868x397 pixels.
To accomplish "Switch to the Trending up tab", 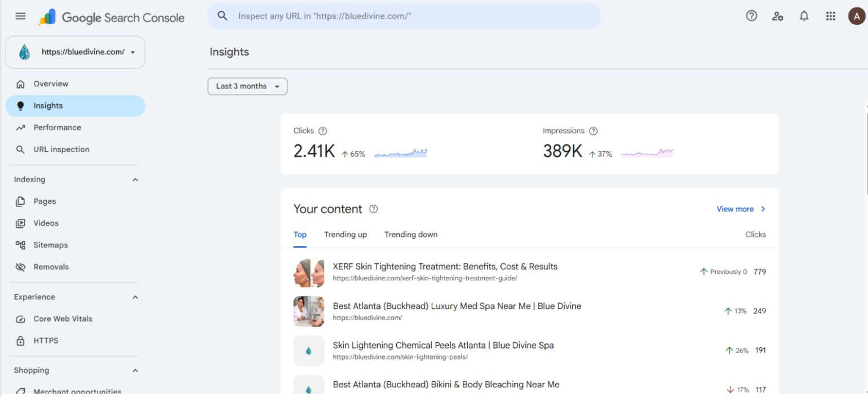I will click(346, 235).
